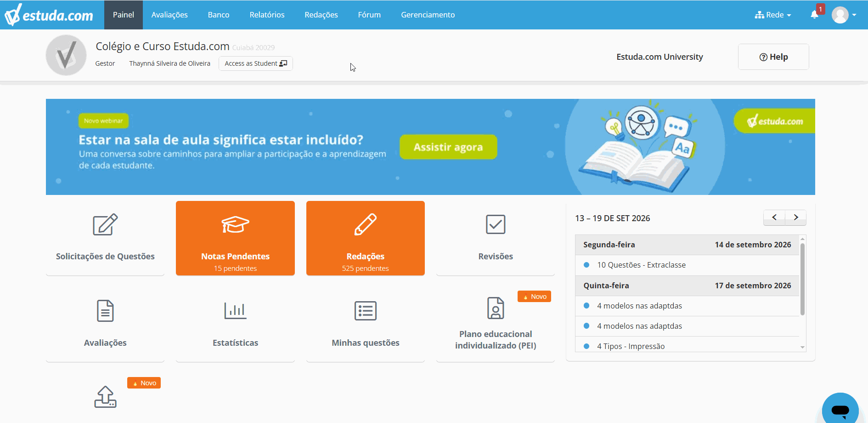Click the 15 pendentes count
The image size is (868, 423).
click(x=235, y=269)
